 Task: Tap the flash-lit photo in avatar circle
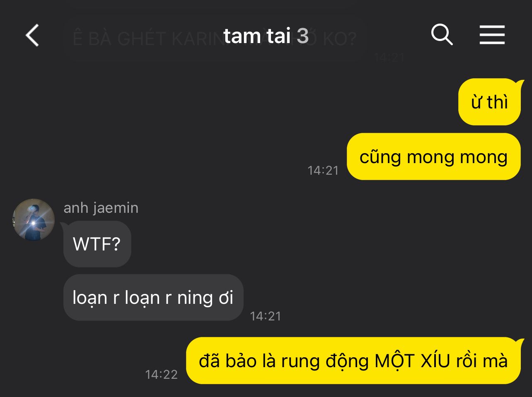coord(34,219)
